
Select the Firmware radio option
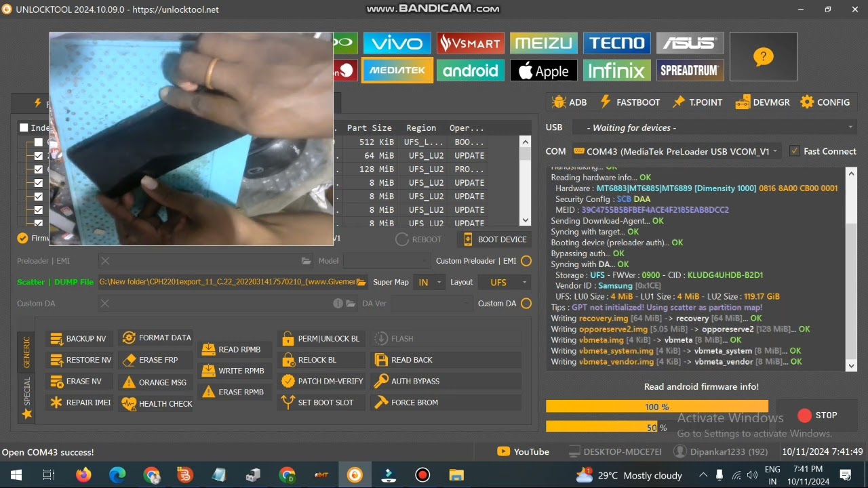click(x=22, y=238)
